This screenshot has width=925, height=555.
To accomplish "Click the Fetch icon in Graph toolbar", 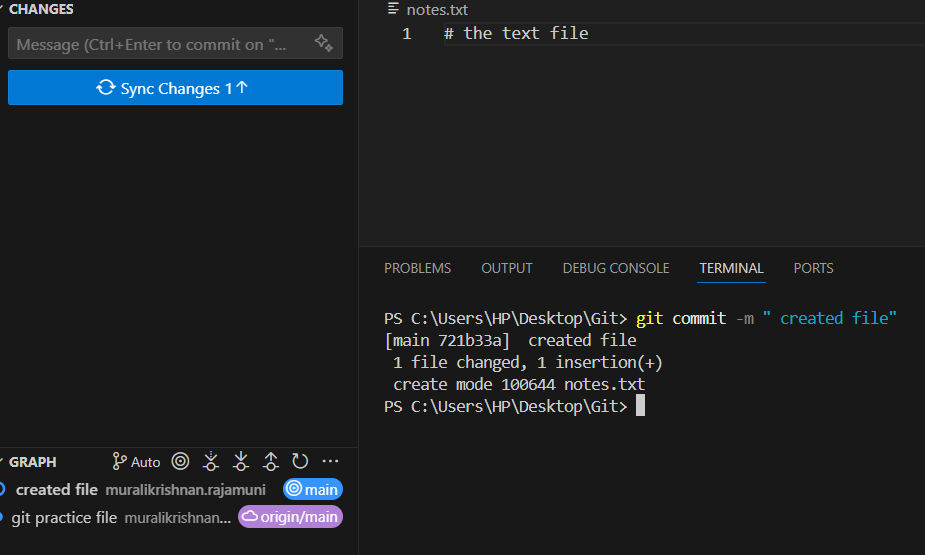I will click(x=211, y=462).
